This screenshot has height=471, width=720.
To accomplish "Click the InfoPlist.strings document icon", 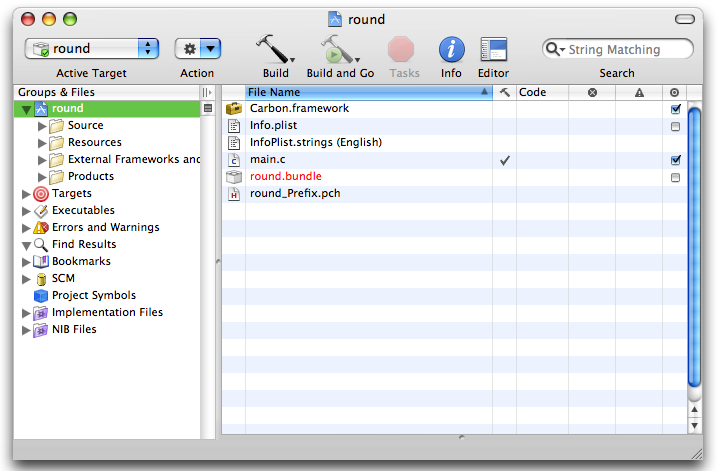I will (x=234, y=143).
